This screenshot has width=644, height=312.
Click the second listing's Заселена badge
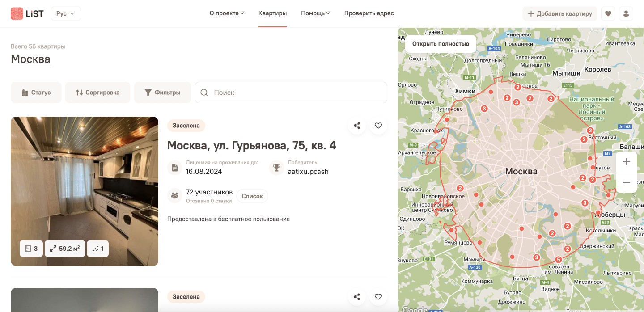pyautogui.click(x=186, y=297)
